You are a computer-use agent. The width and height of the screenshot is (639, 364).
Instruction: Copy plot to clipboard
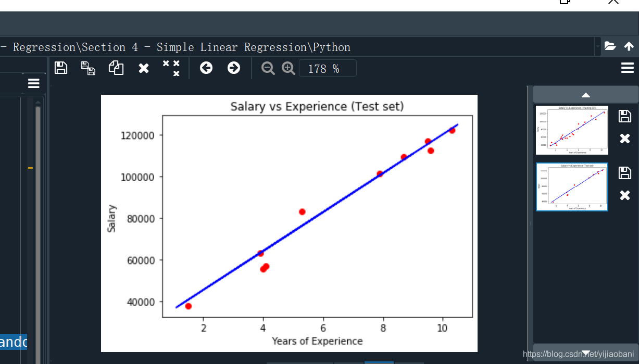(116, 68)
